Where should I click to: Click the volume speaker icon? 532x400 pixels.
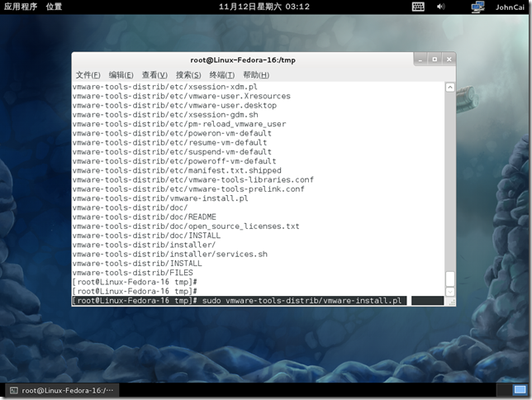[x=441, y=7]
